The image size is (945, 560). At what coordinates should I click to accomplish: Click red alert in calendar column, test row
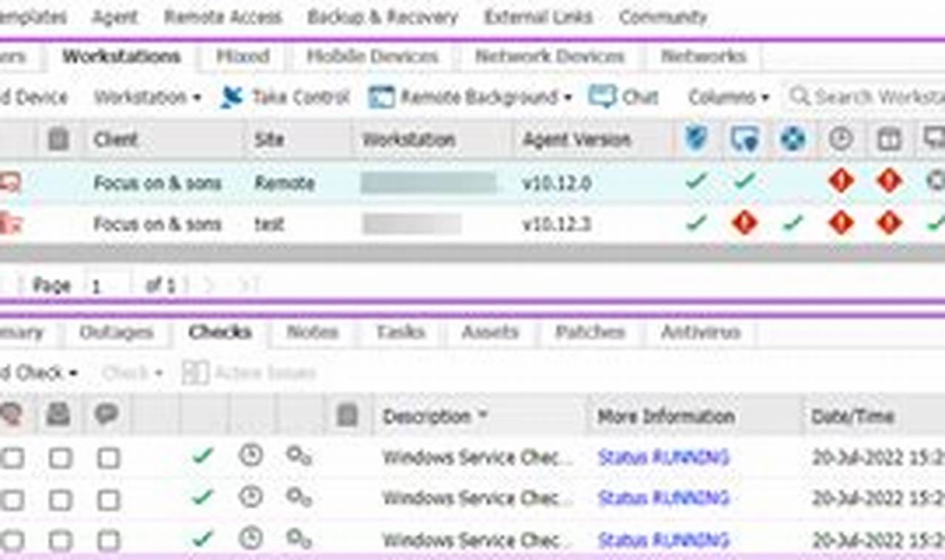(889, 222)
